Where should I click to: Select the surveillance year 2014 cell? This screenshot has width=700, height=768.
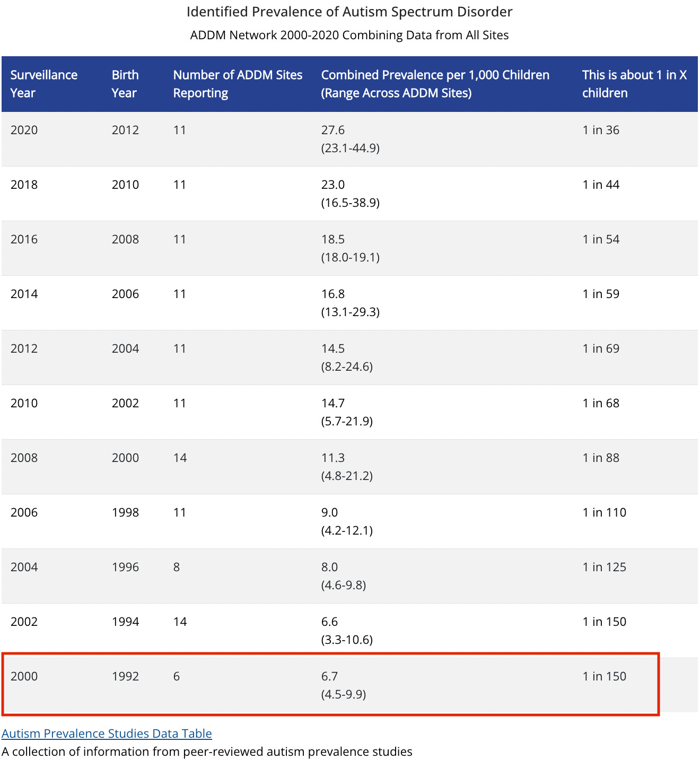(x=24, y=294)
